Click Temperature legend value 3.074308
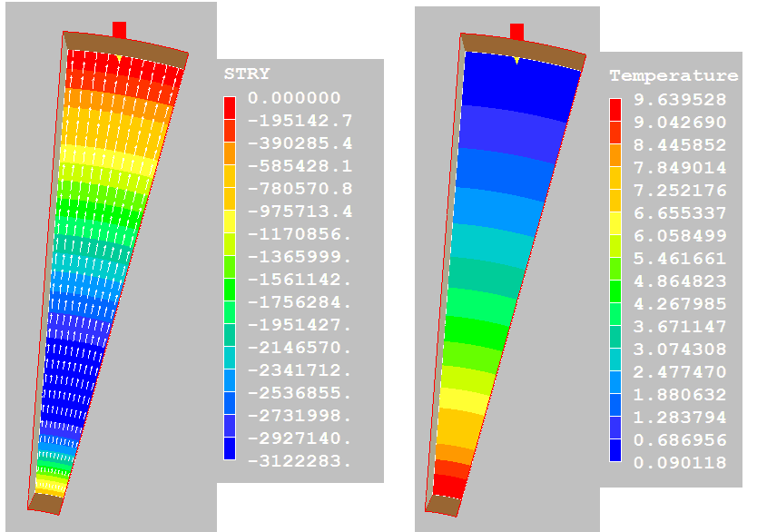 (680, 350)
